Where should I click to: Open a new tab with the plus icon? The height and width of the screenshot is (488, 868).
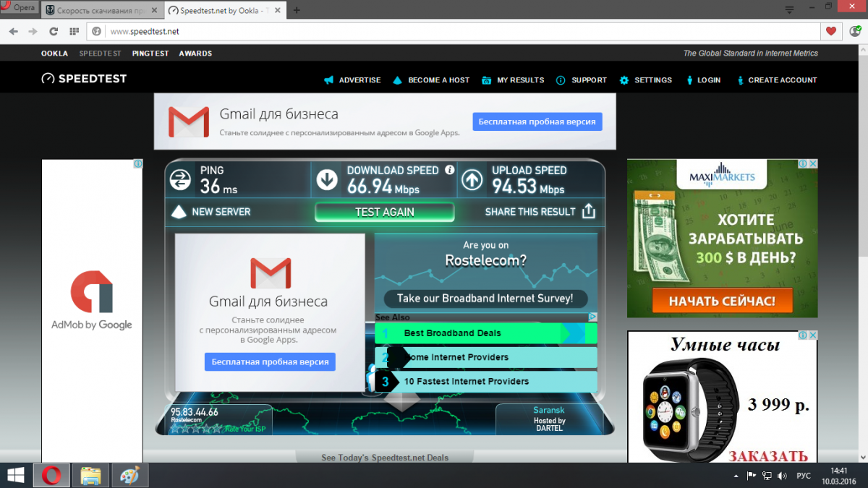pos(297,10)
